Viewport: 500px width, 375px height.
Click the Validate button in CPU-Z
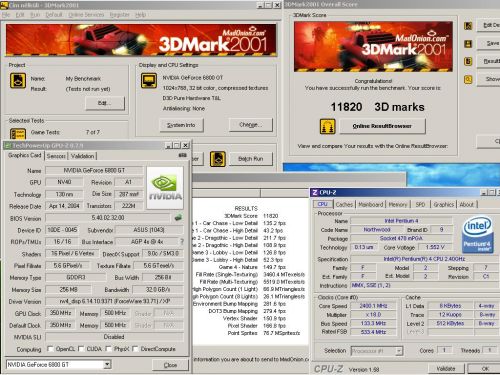(x=446, y=368)
